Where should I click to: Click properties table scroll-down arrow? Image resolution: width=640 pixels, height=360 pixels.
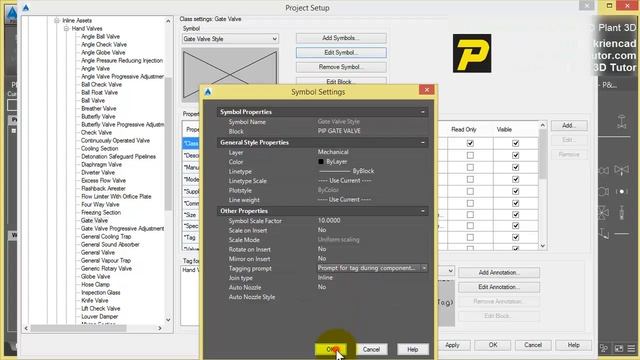point(542,246)
